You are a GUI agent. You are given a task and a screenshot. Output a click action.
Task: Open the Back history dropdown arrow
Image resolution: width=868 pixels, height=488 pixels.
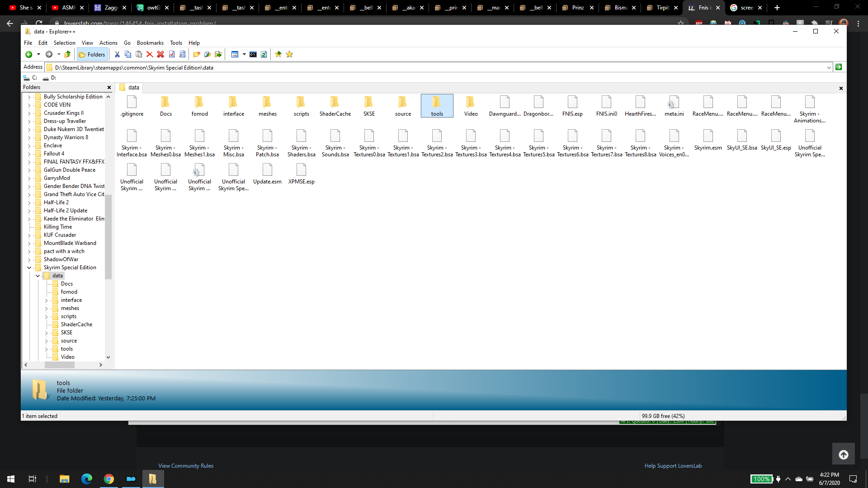pos(38,55)
